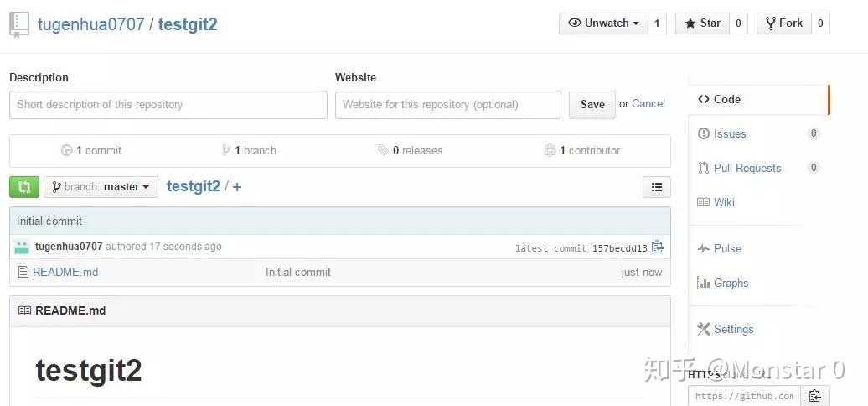This screenshot has width=868, height=406.
Task: Switch to the Code tab in sidebar
Action: coord(758,100)
